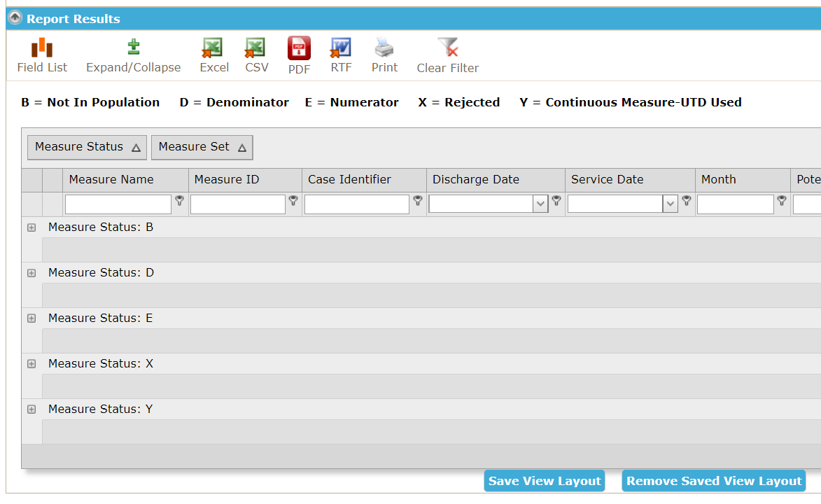This screenshot has width=821, height=504.
Task: Open the Field List tool
Action: coord(42,55)
